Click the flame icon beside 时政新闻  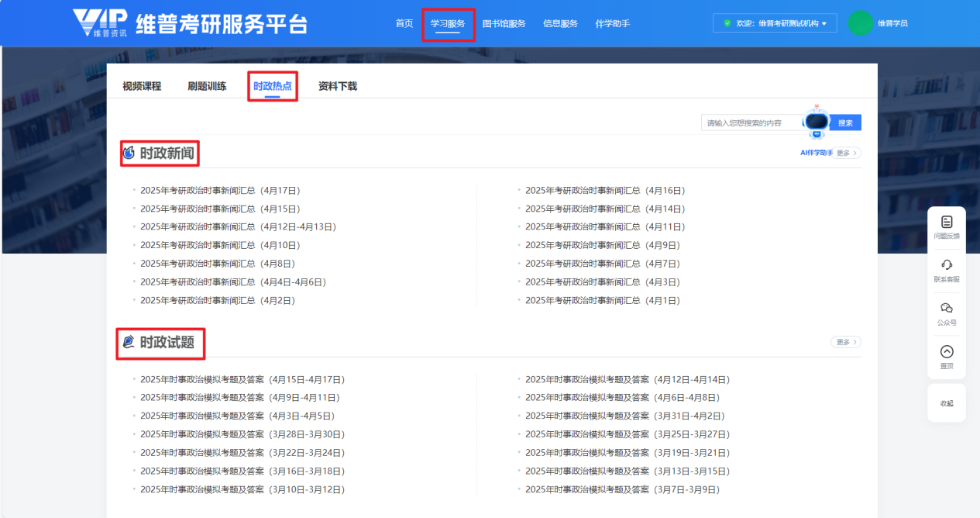pyautogui.click(x=129, y=154)
